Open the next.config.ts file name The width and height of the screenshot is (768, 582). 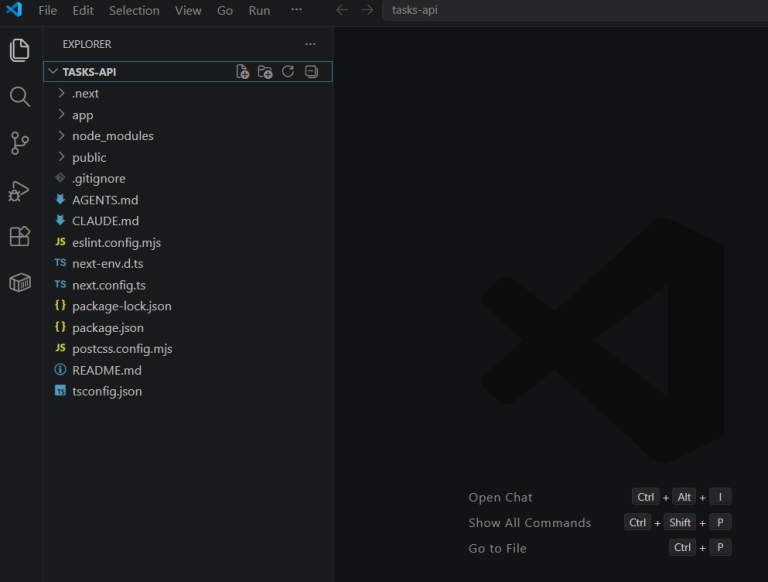109,285
